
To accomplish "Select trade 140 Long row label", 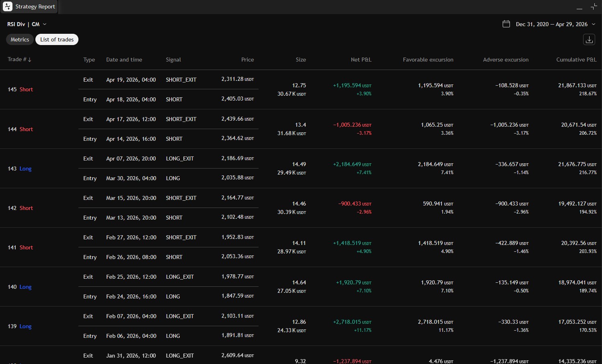I will [x=19, y=287].
